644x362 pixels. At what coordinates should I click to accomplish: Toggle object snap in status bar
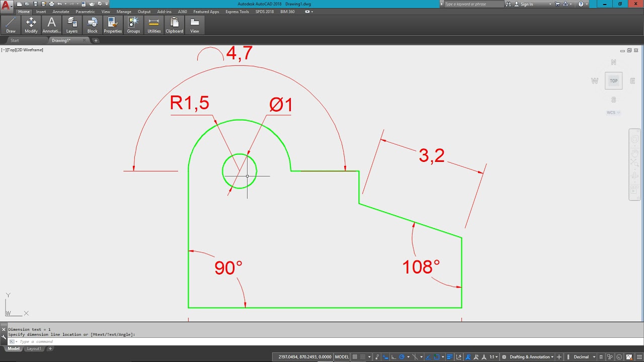(436, 357)
